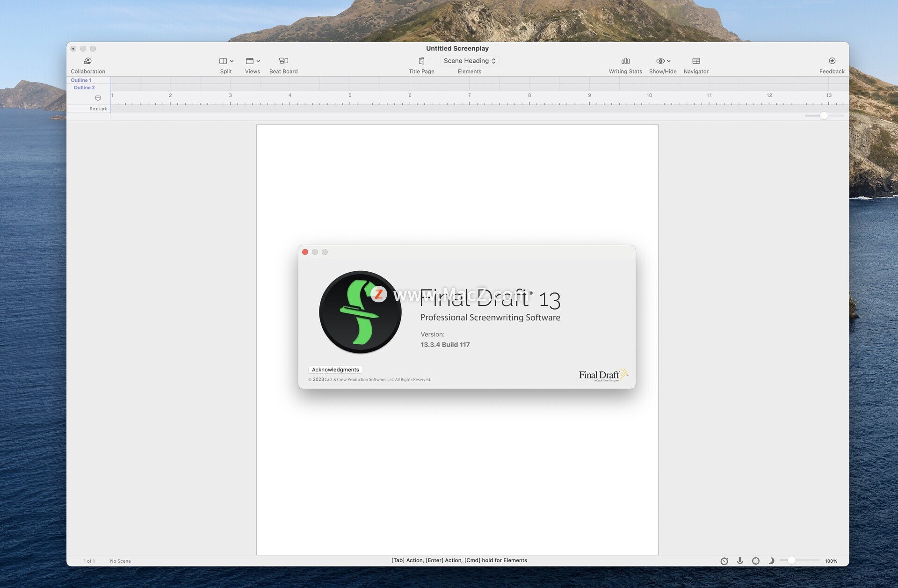Click the green Final Draft app logo
The width and height of the screenshot is (898, 588).
(x=360, y=312)
